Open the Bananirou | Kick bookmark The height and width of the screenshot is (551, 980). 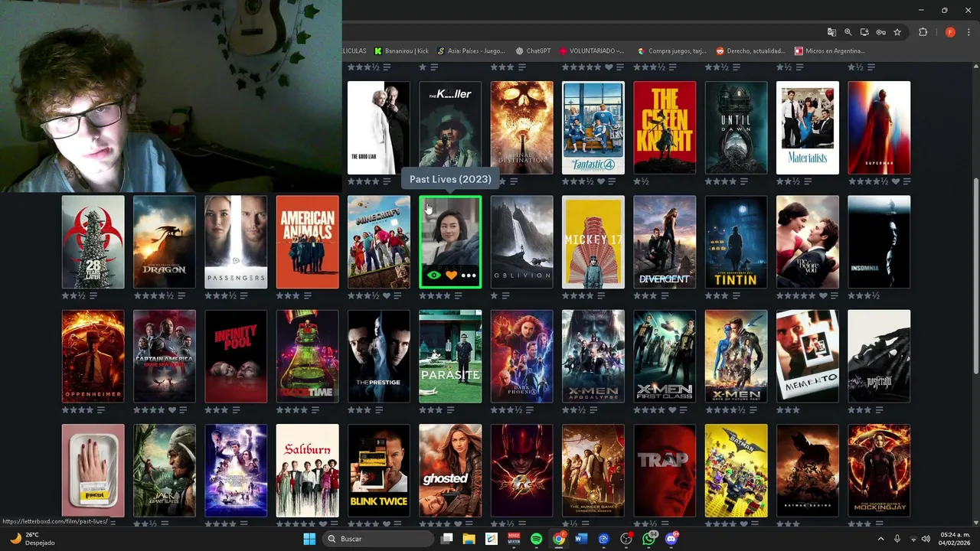401,51
